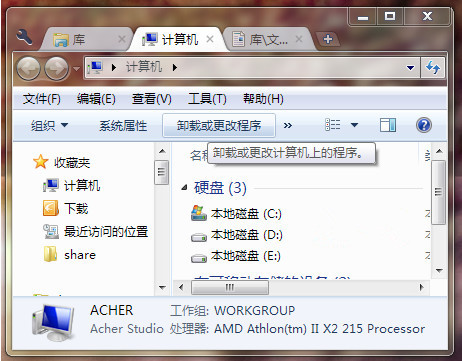462x361 pixels.
Task: Open the 工具(T) menu
Action: (207, 99)
